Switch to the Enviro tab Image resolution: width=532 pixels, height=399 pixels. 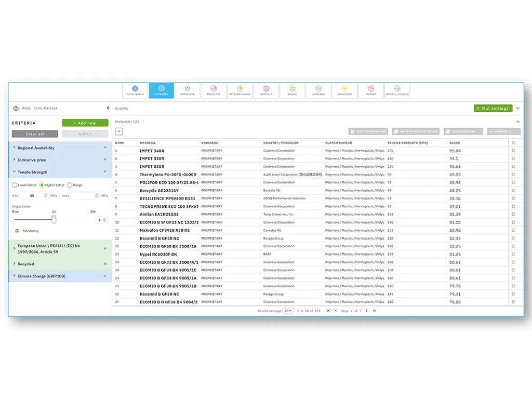pos(292,89)
